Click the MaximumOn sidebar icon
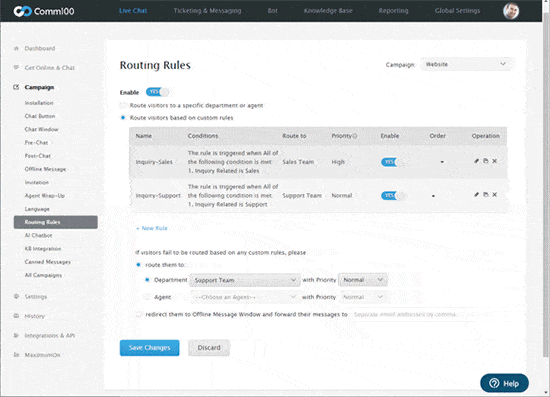The height and width of the screenshot is (397, 550). pyautogui.click(x=16, y=355)
